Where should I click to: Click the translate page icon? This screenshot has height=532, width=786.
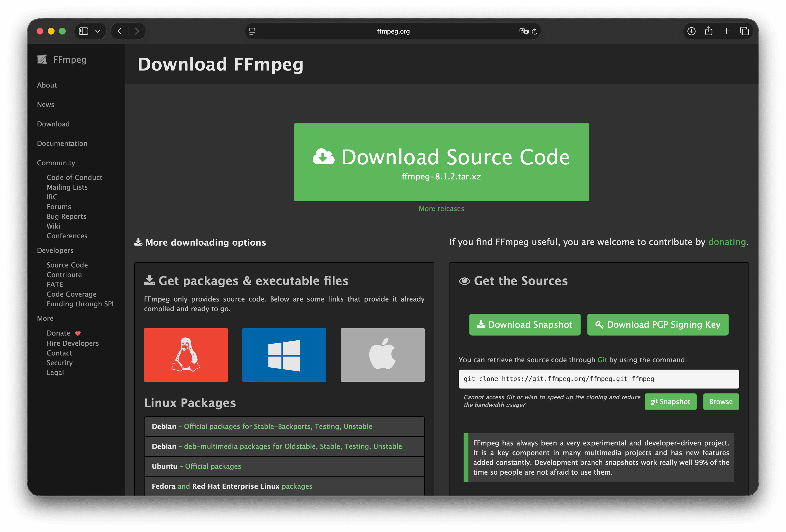523,31
